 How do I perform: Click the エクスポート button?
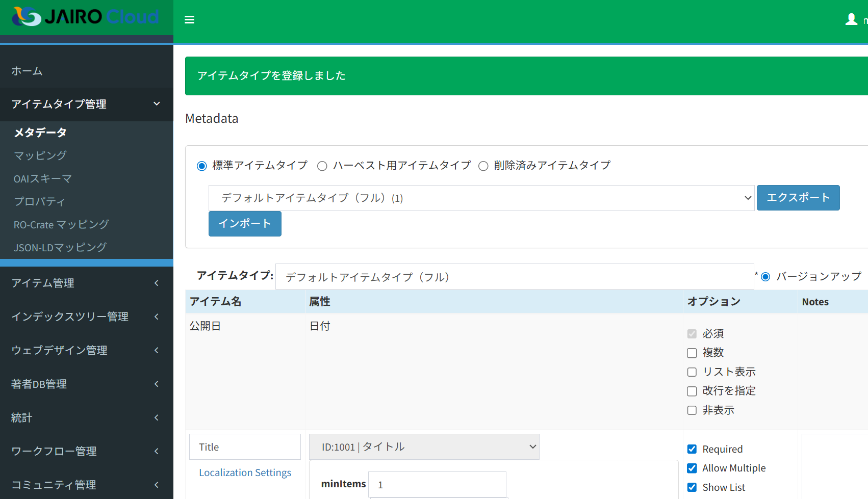tap(798, 198)
